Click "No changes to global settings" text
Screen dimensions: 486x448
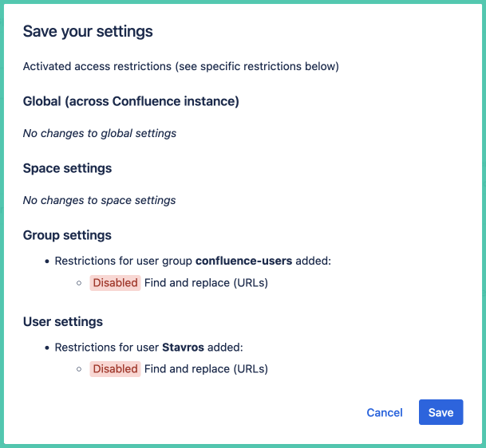click(x=100, y=133)
